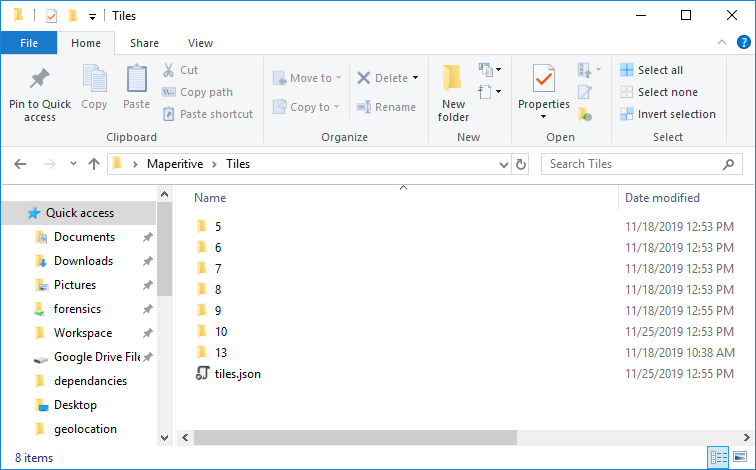This screenshot has height=470, width=756.
Task: Collapse the ribbon with chevron
Action: [723, 43]
